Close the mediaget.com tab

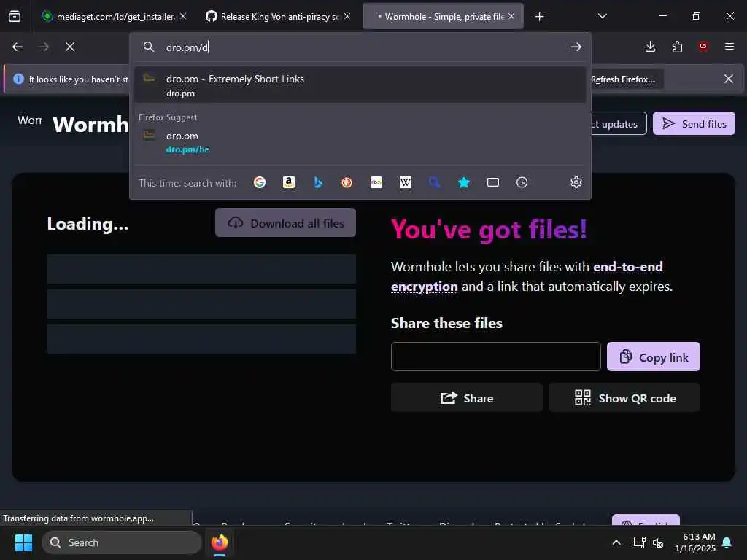pos(183,16)
